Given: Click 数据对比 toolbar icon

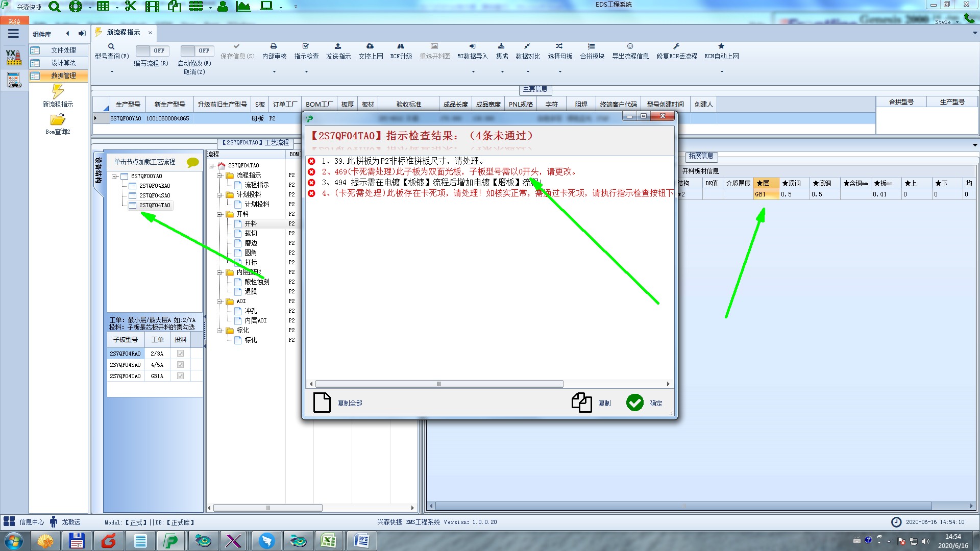Looking at the screenshot, I should coord(527,46).
